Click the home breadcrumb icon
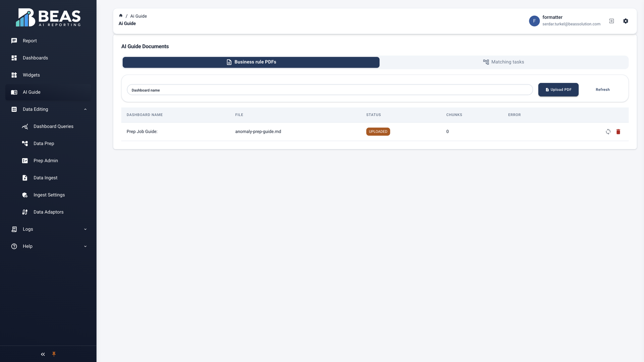The image size is (644, 362). pos(121,16)
